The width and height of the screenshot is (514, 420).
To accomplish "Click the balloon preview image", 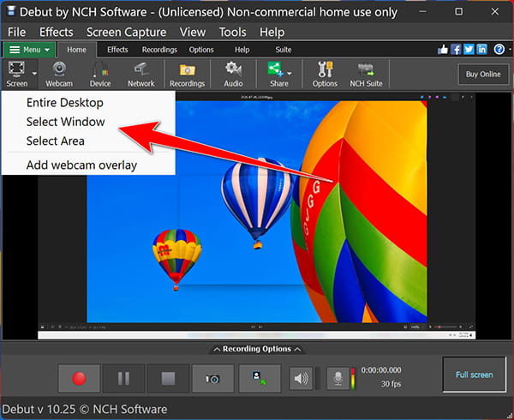I will click(x=257, y=212).
